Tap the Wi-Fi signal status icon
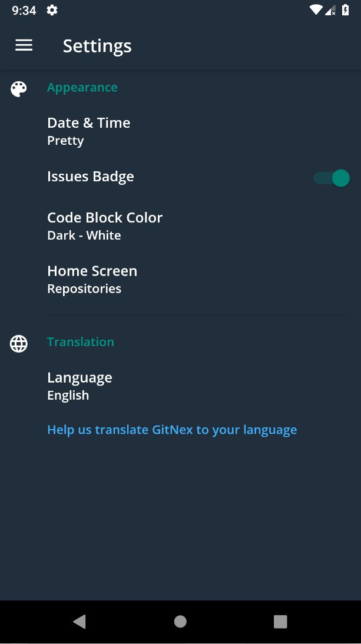The width and height of the screenshot is (361, 644). [x=316, y=9]
